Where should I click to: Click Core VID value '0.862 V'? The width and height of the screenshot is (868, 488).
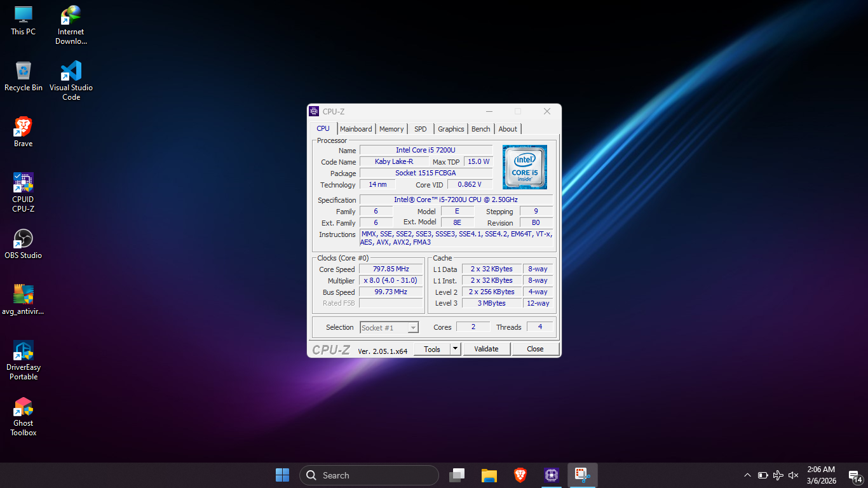coord(470,184)
